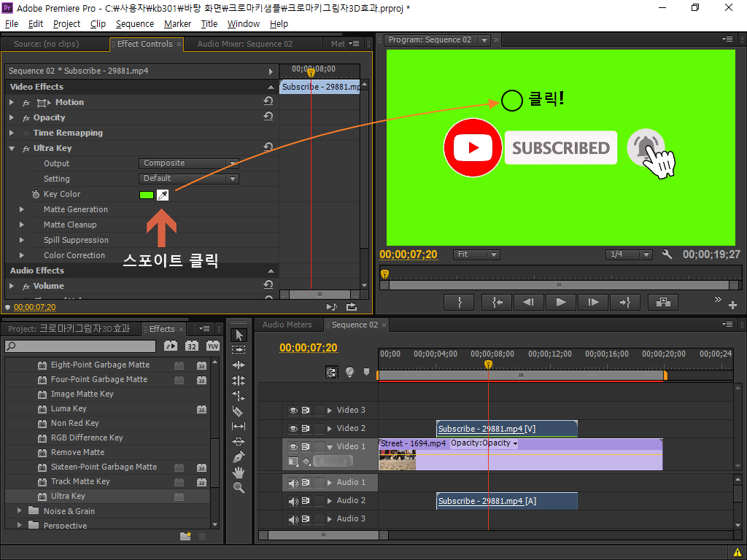747x560 pixels.
Task: Click the Program monitor playhead marker
Action: coord(384,274)
